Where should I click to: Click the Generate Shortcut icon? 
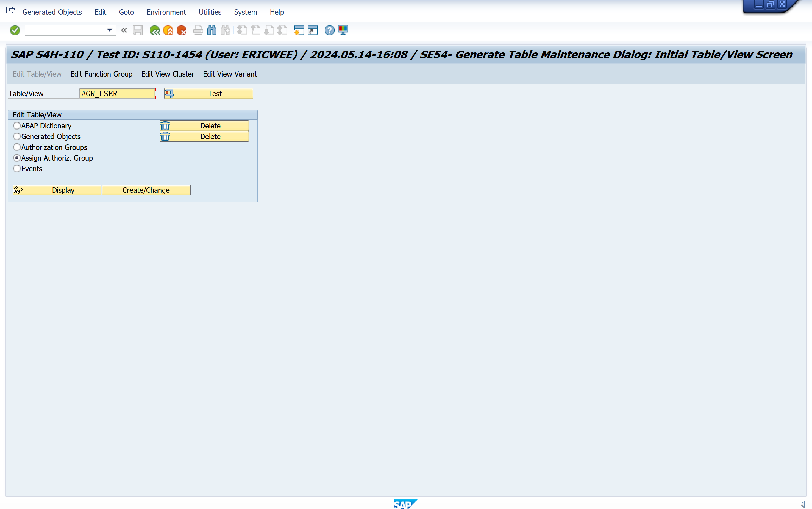[313, 30]
